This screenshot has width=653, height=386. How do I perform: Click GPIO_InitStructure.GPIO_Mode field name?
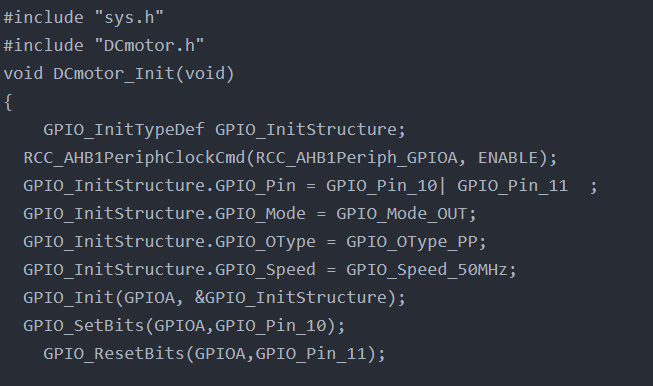tap(164, 214)
